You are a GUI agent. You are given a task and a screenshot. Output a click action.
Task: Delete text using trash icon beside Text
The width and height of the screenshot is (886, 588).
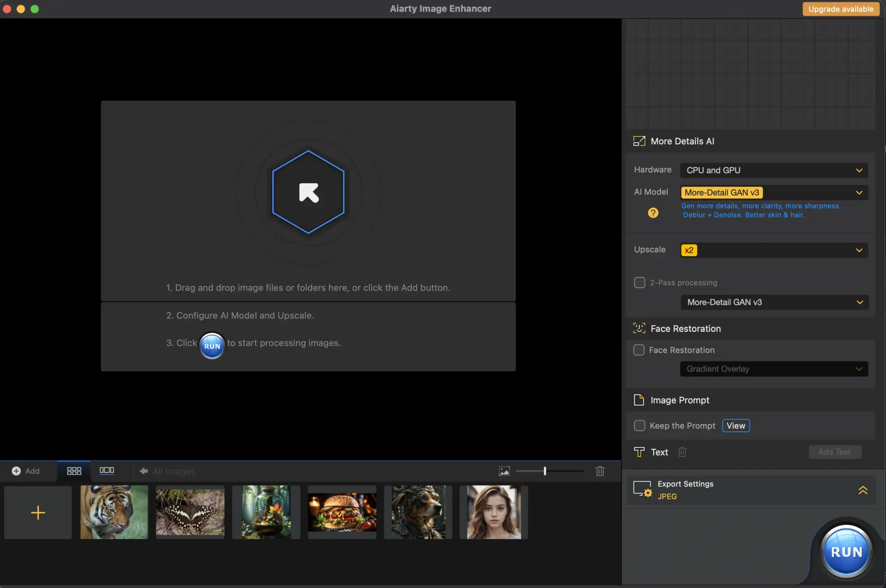(682, 452)
